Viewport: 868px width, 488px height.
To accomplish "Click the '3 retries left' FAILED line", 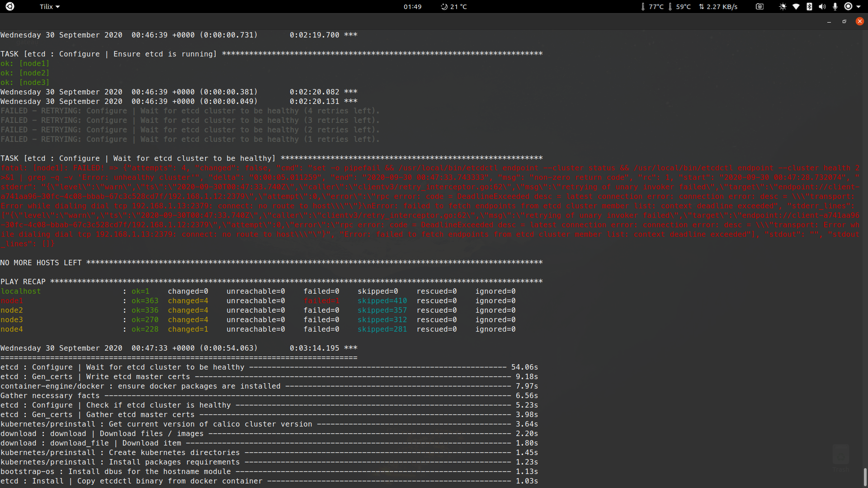I will (x=190, y=120).
